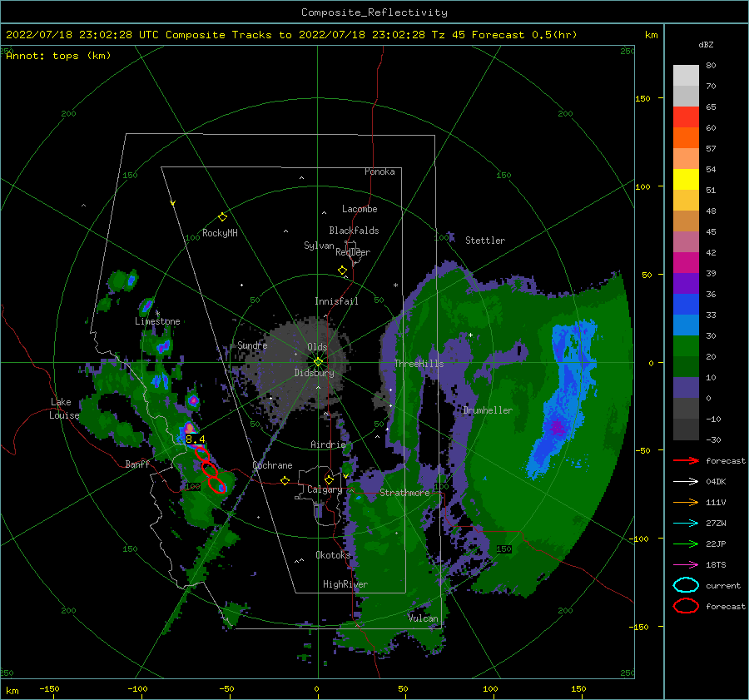
Task: Click the cyan current ellipse legend icon
Action: (x=686, y=585)
